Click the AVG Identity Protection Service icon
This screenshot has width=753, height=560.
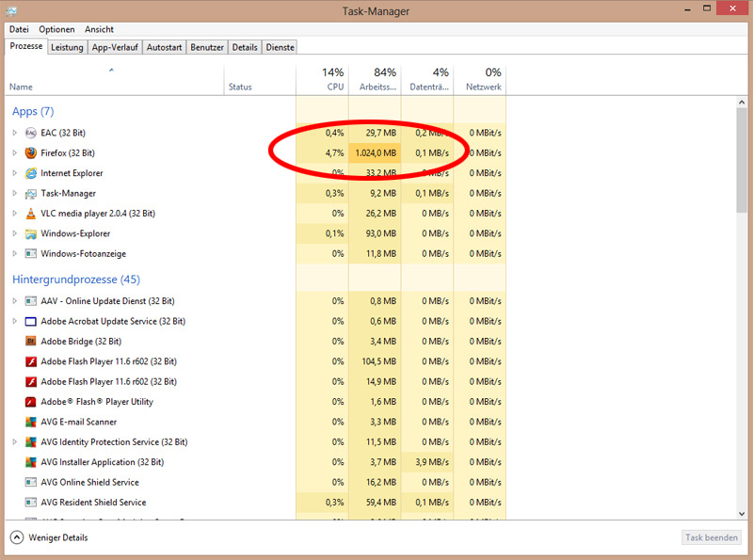point(31,442)
